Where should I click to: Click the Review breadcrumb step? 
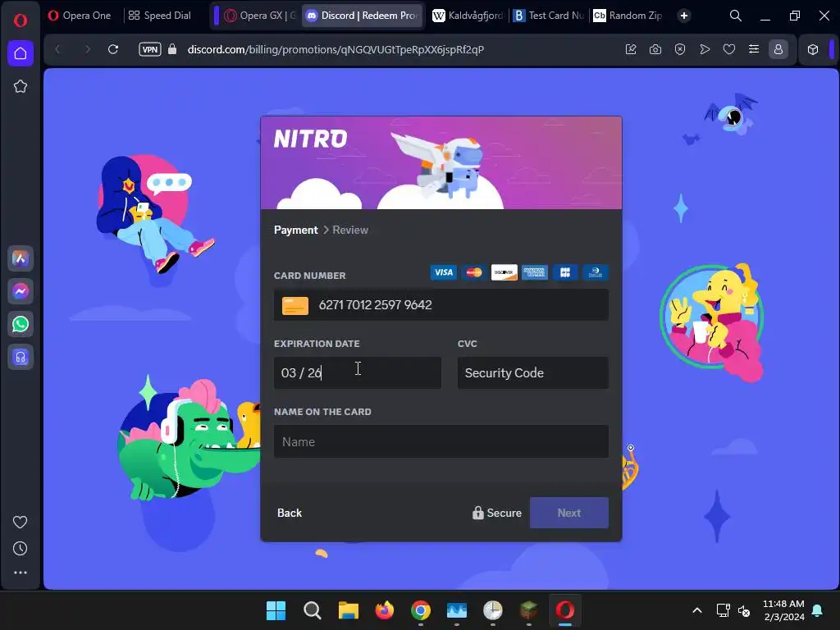point(350,230)
